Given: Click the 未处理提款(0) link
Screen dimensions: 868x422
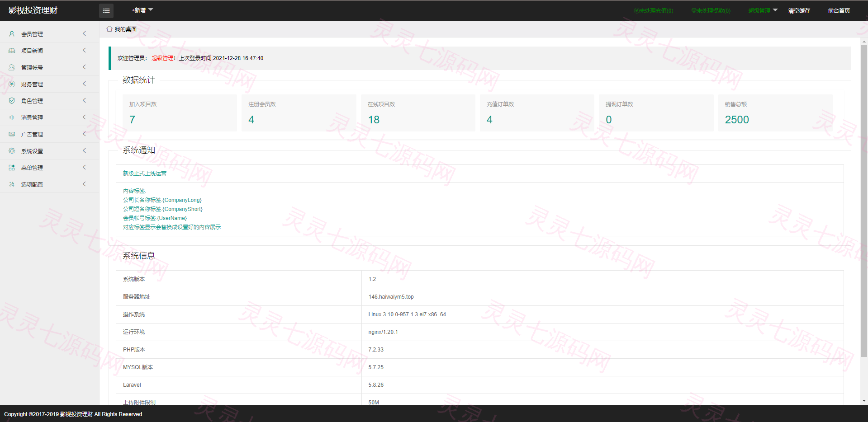Looking at the screenshot, I should [x=711, y=11].
